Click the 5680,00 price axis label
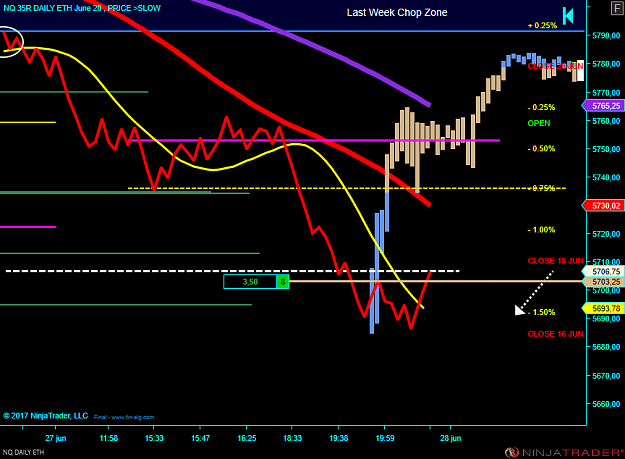The height and width of the screenshot is (459, 625). click(x=606, y=347)
